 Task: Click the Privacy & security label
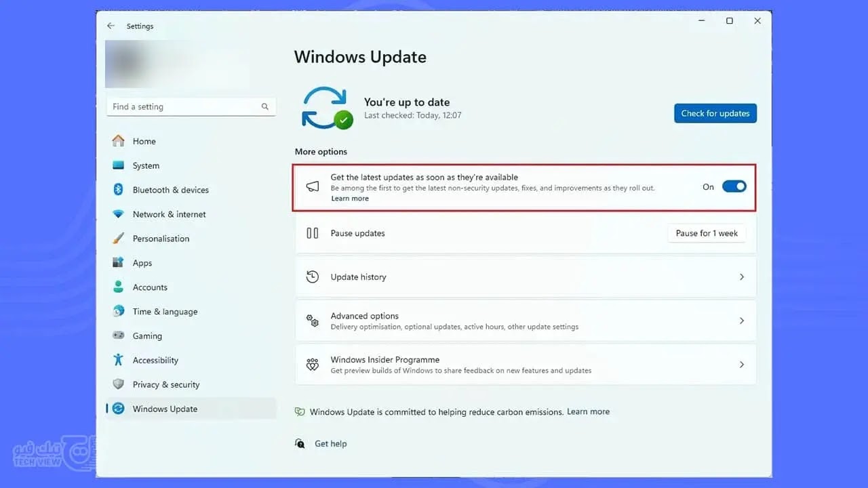[166, 385]
